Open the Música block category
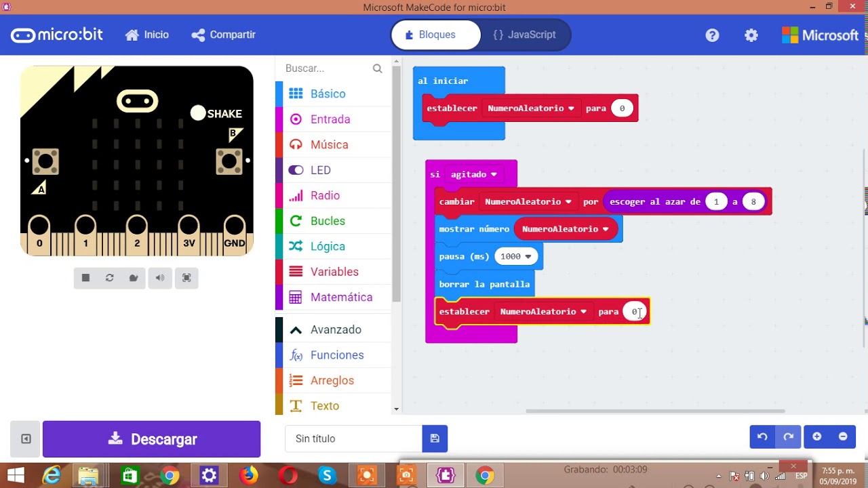The width and height of the screenshot is (868, 488). click(x=333, y=144)
